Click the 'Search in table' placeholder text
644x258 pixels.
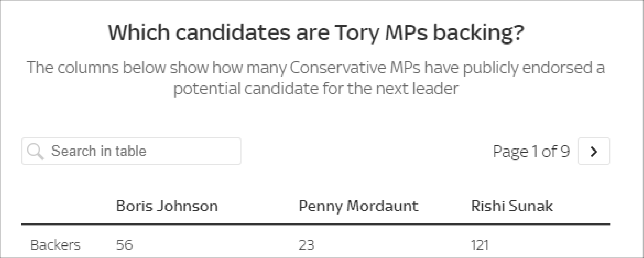pos(98,151)
